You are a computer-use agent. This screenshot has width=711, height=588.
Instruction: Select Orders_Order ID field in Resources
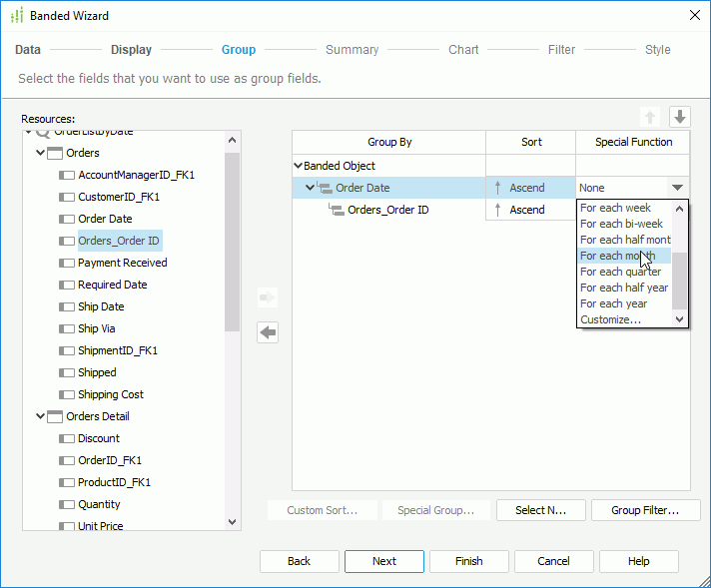click(x=119, y=241)
